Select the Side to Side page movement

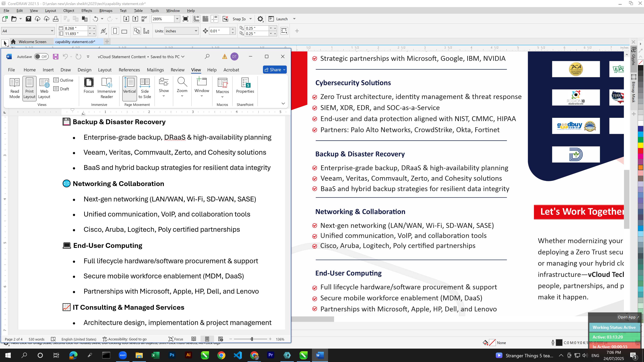(145, 88)
